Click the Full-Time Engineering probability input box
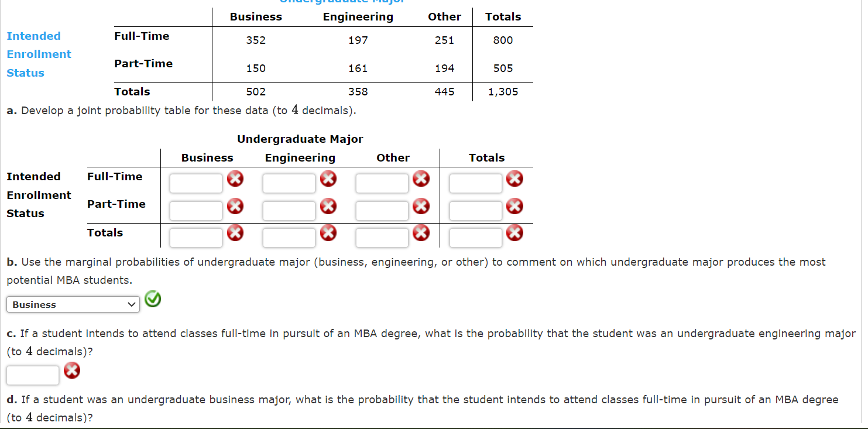The width and height of the screenshot is (868, 429). click(289, 183)
